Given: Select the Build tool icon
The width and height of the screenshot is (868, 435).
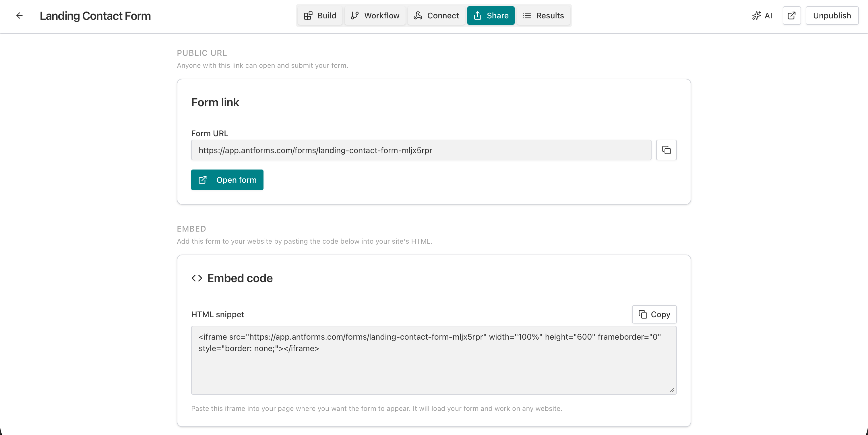Looking at the screenshot, I should 308,16.
